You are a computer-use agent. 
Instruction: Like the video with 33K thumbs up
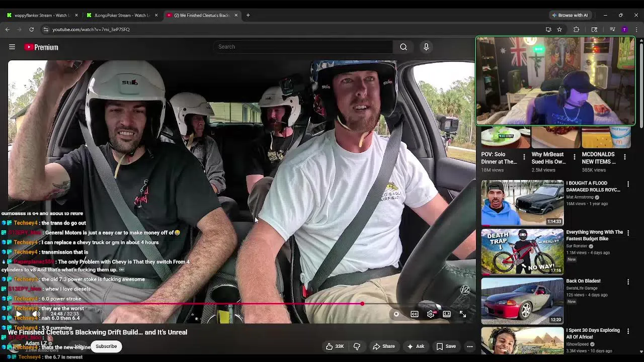(335, 346)
